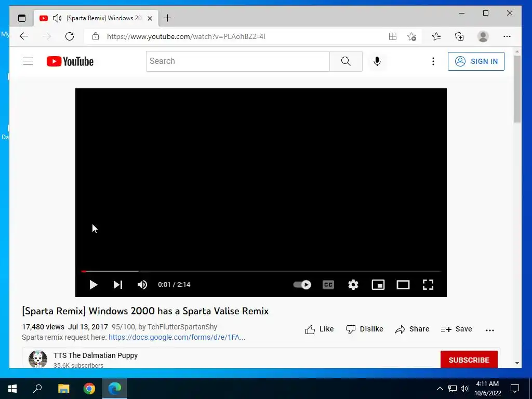Go back in Edge browser
Screen dimensions: 532x399
coord(24,36)
